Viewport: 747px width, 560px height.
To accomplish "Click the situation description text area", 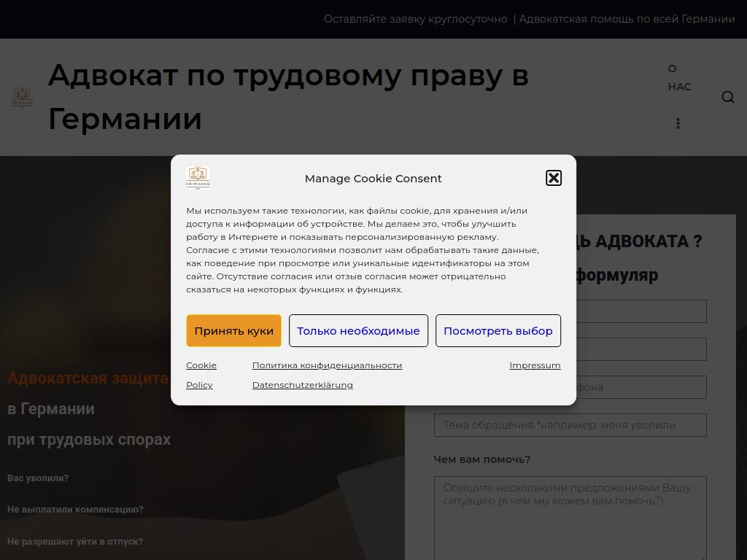I will (570, 518).
